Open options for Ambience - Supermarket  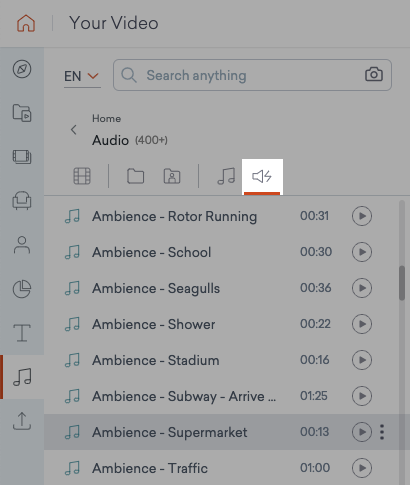[382, 432]
